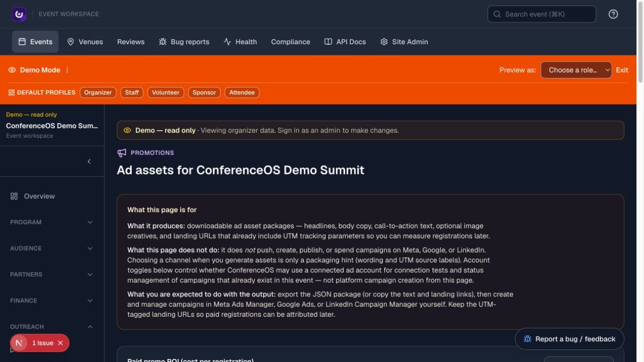Click the eye icon beside Demo Mode

coord(12,70)
